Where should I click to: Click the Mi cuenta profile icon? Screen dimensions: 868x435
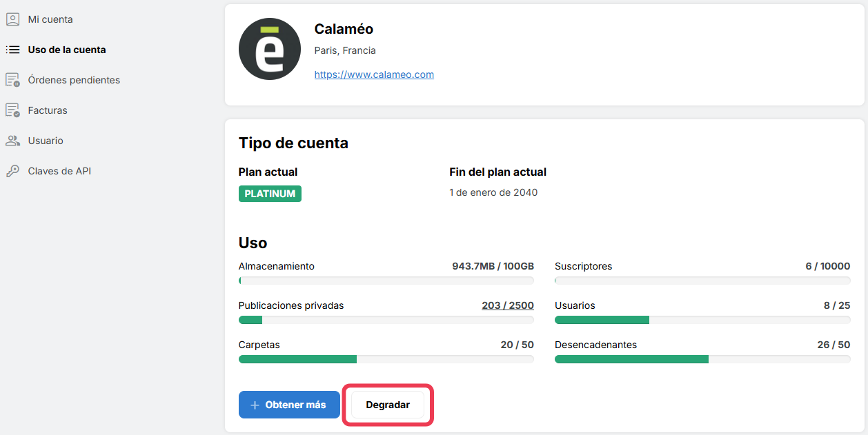[12, 19]
